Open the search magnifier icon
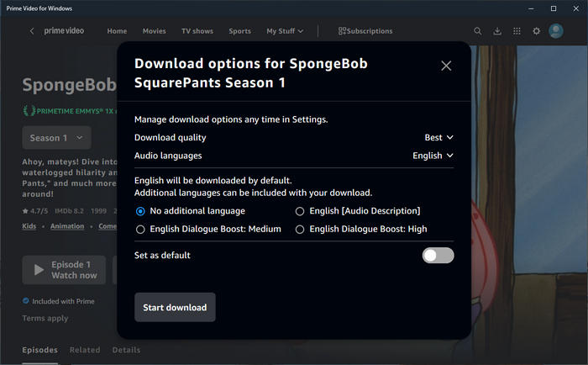This screenshot has height=365, width=588. pos(477,31)
